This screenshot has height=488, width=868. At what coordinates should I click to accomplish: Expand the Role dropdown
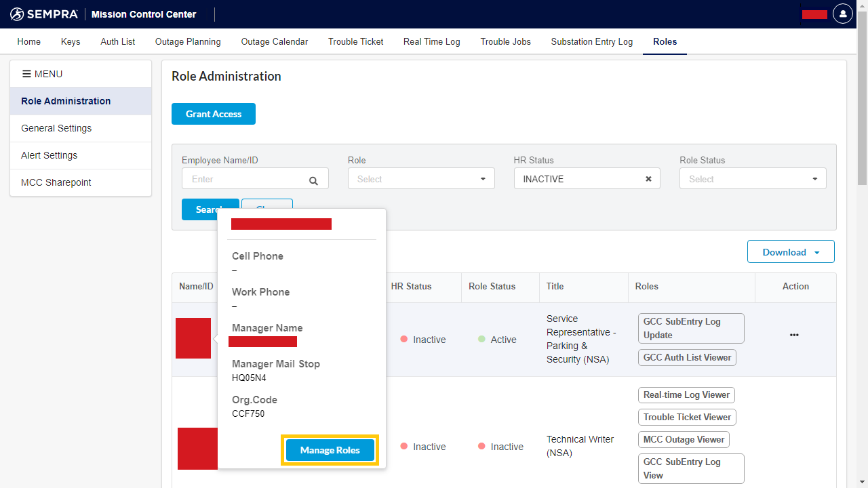click(421, 179)
